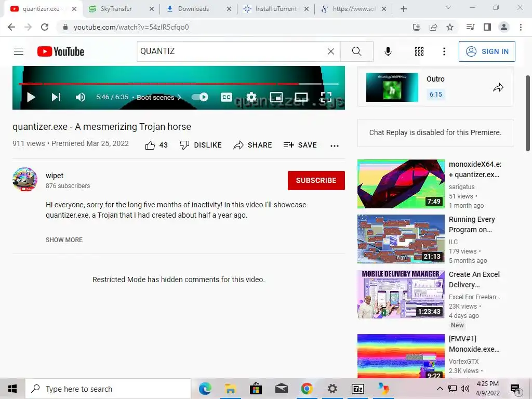Screen dimensions: 532x399
Task: Switch to the Install uTorrent tab
Action: 275,9
